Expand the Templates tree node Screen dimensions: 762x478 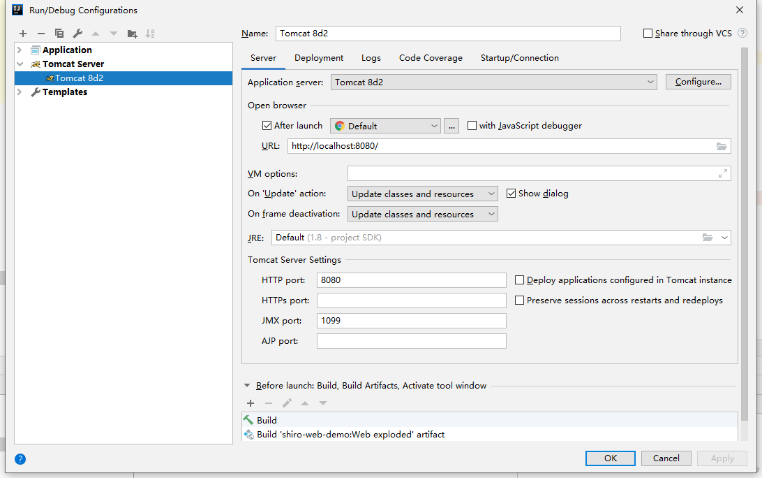(x=19, y=92)
